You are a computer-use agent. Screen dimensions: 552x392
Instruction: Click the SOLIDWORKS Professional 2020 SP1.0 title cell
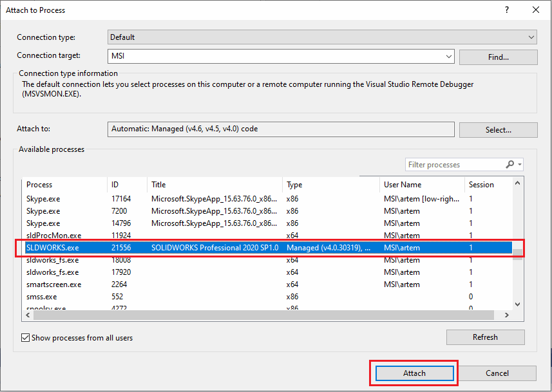tap(214, 248)
